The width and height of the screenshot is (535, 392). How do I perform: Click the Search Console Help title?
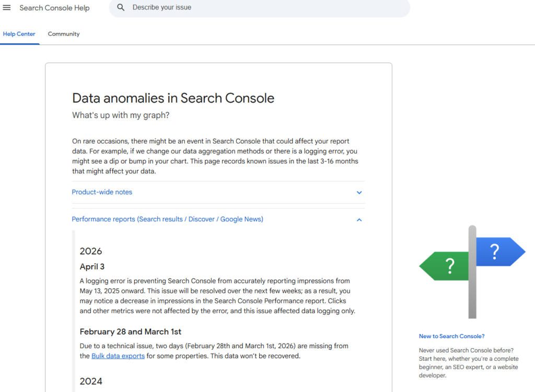pyautogui.click(x=54, y=8)
